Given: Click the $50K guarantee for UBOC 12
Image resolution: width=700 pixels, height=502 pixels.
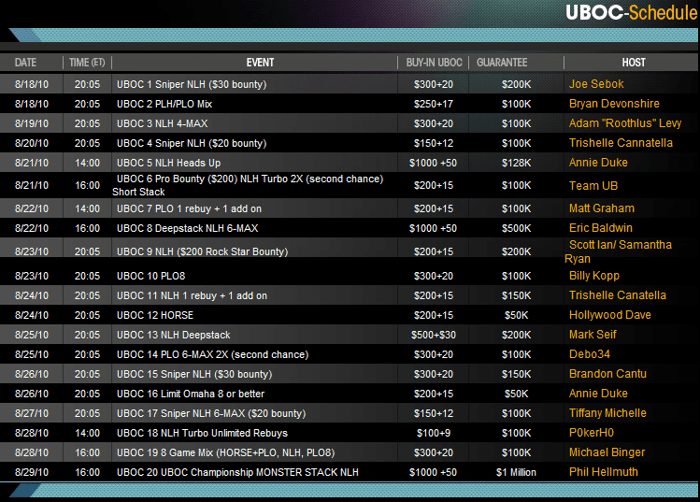Looking at the screenshot, I should tap(516, 315).
